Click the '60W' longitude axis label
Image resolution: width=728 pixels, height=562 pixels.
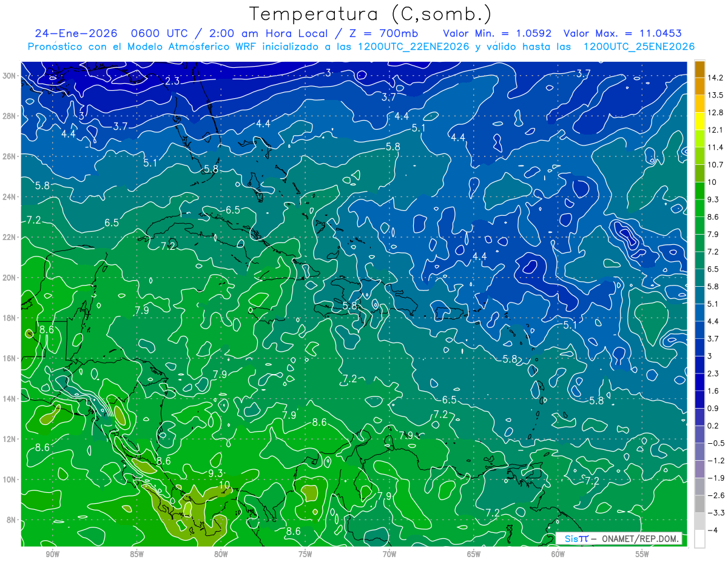(x=558, y=554)
